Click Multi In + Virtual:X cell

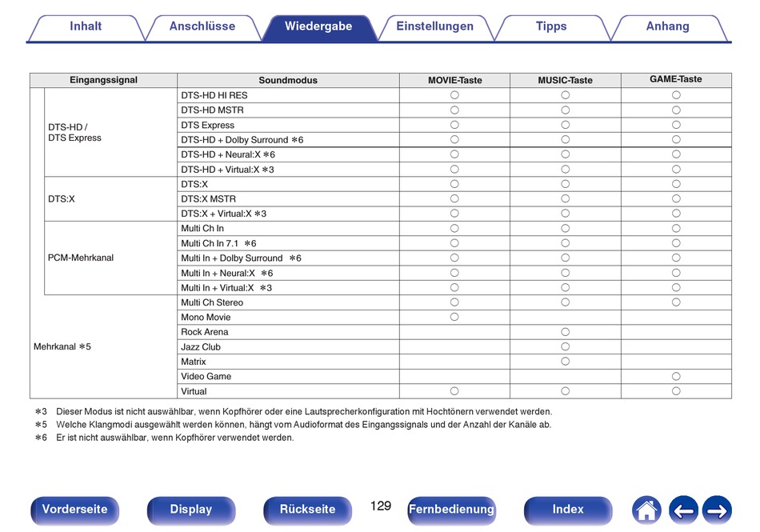click(x=288, y=288)
